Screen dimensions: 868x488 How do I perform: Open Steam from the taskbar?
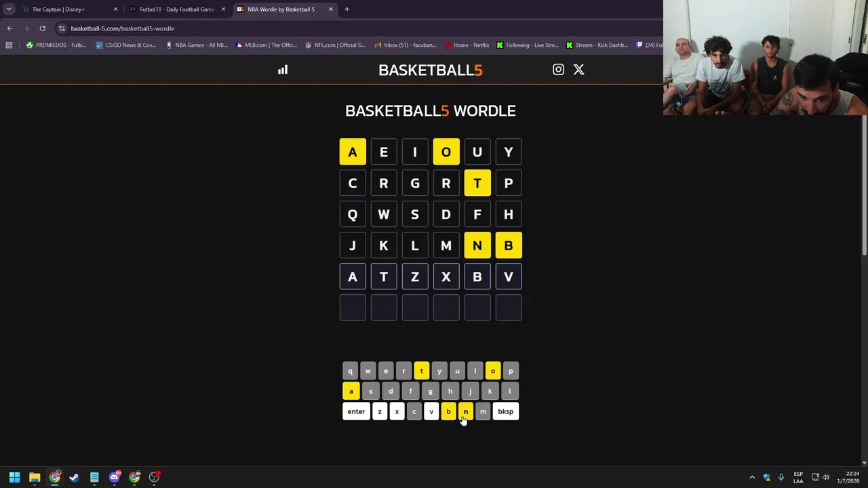pyautogui.click(x=75, y=477)
